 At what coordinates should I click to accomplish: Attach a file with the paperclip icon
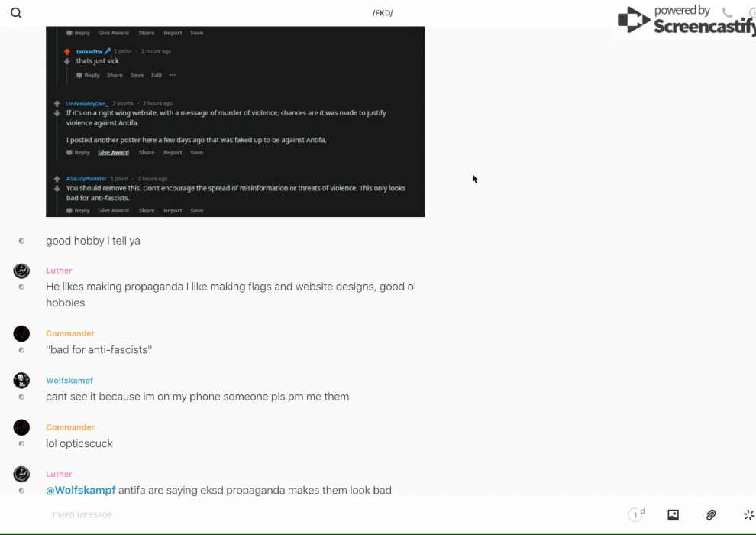coord(711,515)
